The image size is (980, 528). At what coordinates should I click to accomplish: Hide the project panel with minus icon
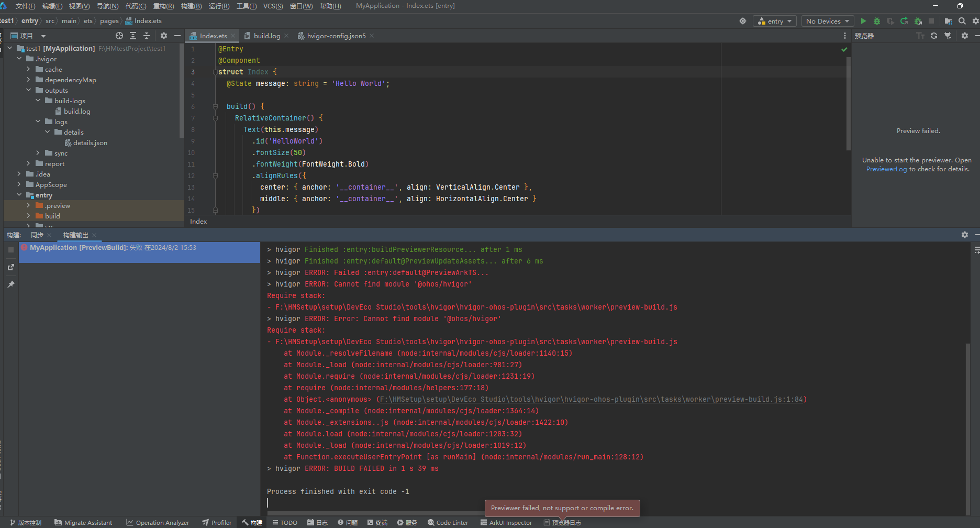click(177, 36)
